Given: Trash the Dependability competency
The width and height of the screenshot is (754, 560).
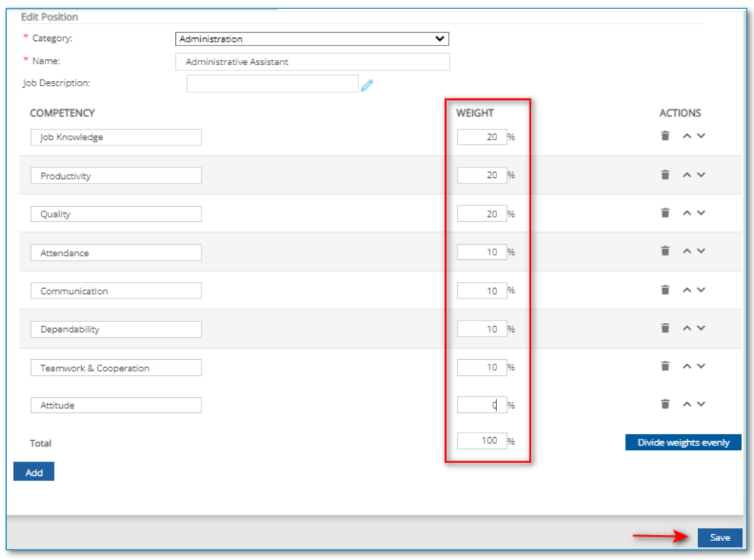Looking at the screenshot, I should click(x=665, y=327).
